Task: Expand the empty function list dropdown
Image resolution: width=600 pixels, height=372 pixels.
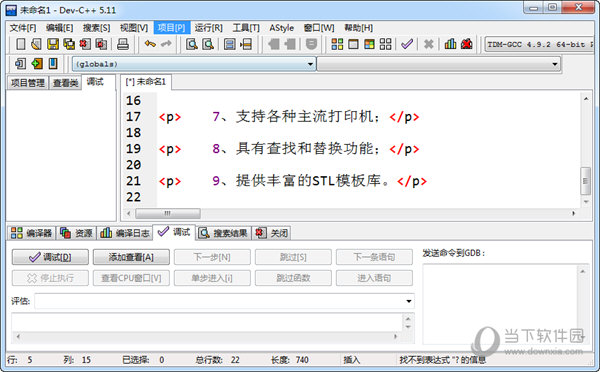Action: tap(555, 64)
